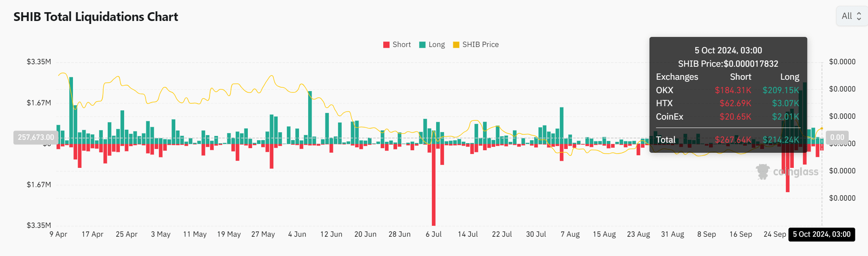Click the up-down chevron beside All
The image size is (868, 256).
coord(859,16)
